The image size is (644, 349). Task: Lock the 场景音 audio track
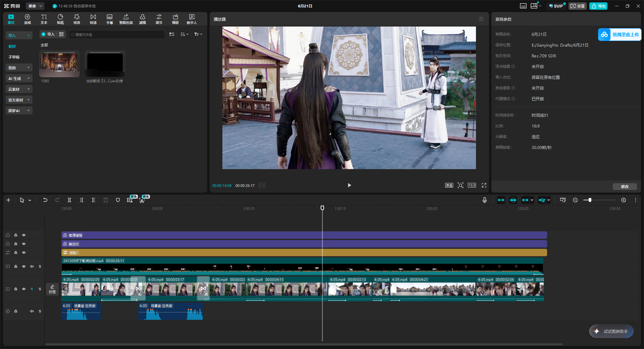(x=16, y=311)
